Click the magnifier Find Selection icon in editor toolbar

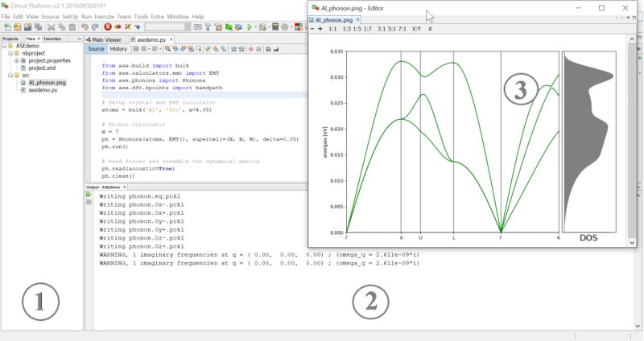(x=167, y=49)
